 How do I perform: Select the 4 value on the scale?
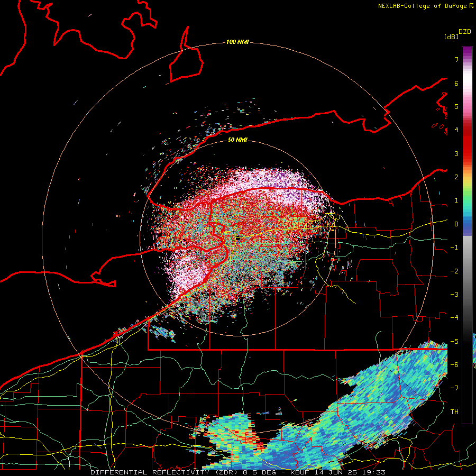456,130
